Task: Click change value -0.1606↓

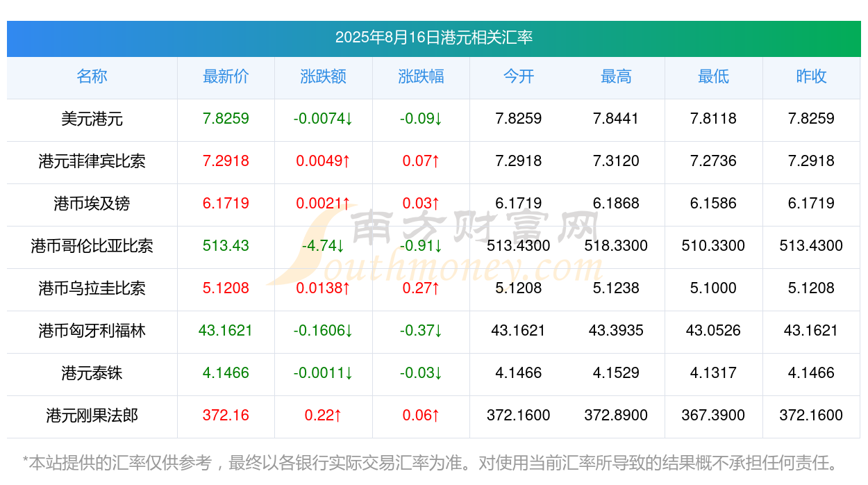Action: [323, 331]
